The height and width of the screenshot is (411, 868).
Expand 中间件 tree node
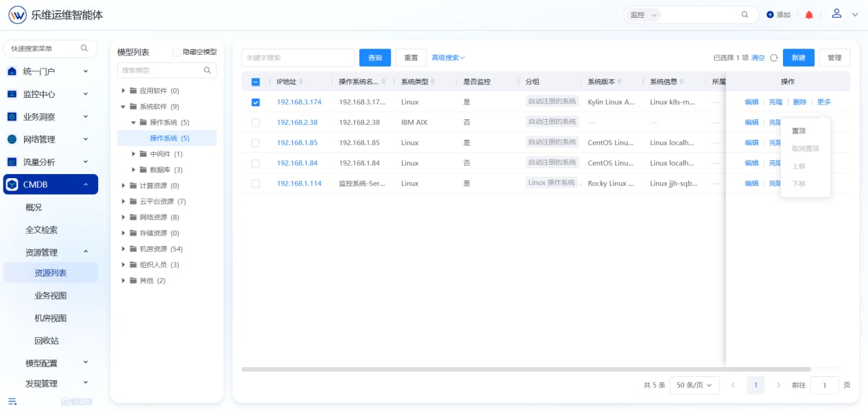(x=133, y=154)
